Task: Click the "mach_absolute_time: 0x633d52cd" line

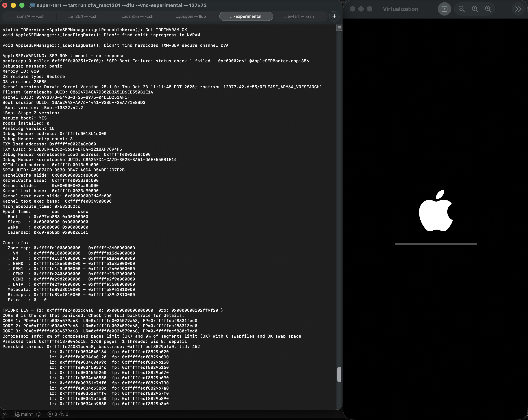Action: 41,206
